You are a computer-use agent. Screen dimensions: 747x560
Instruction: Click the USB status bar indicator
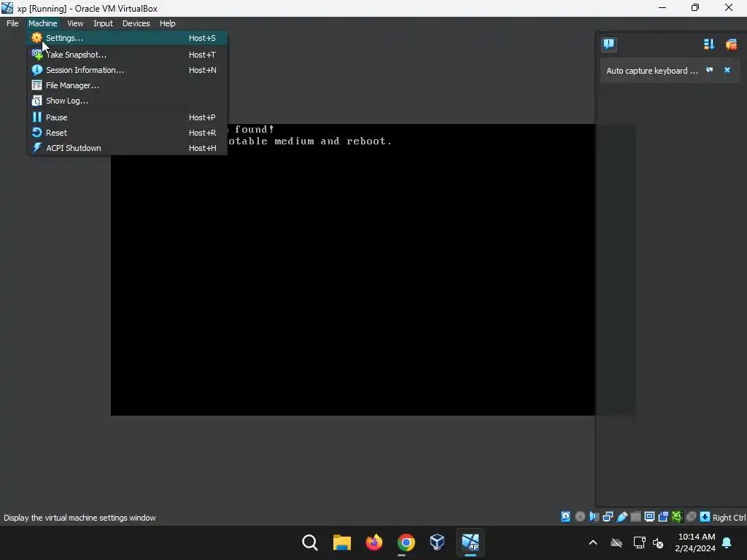click(x=622, y=517)
